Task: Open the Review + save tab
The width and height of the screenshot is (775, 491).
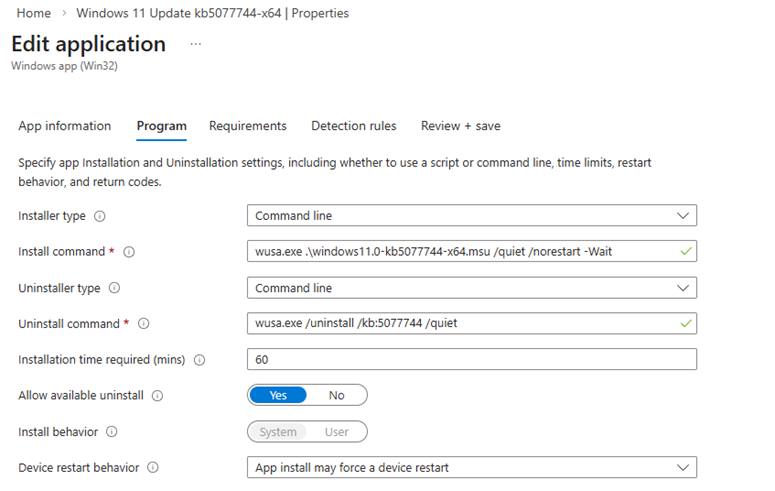Action: [x=460, y=126]
